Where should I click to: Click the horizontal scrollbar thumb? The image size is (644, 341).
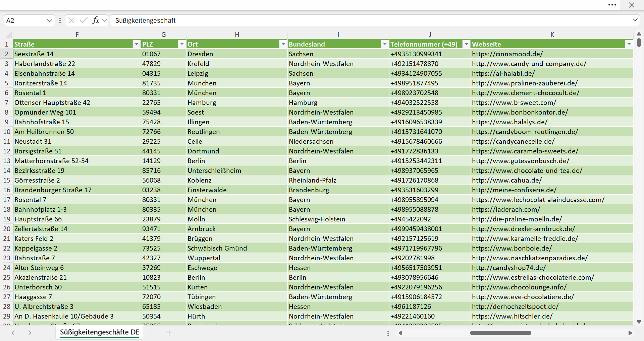coord(500,333)
